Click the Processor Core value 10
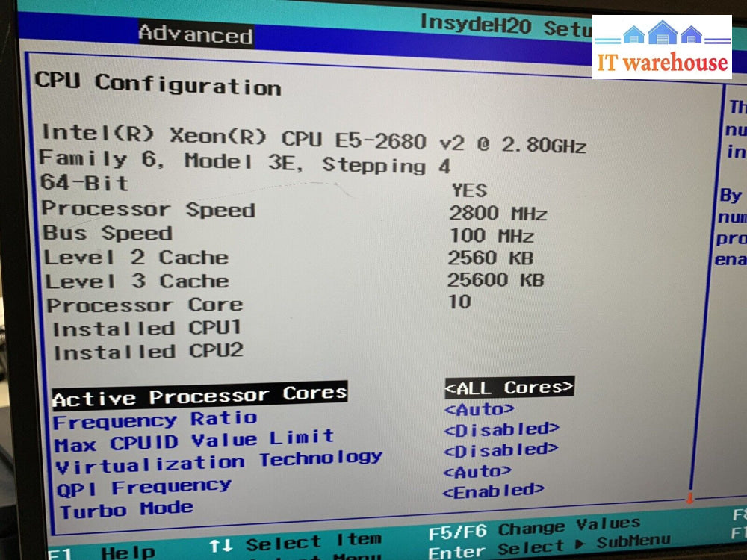 pos(459,302)
